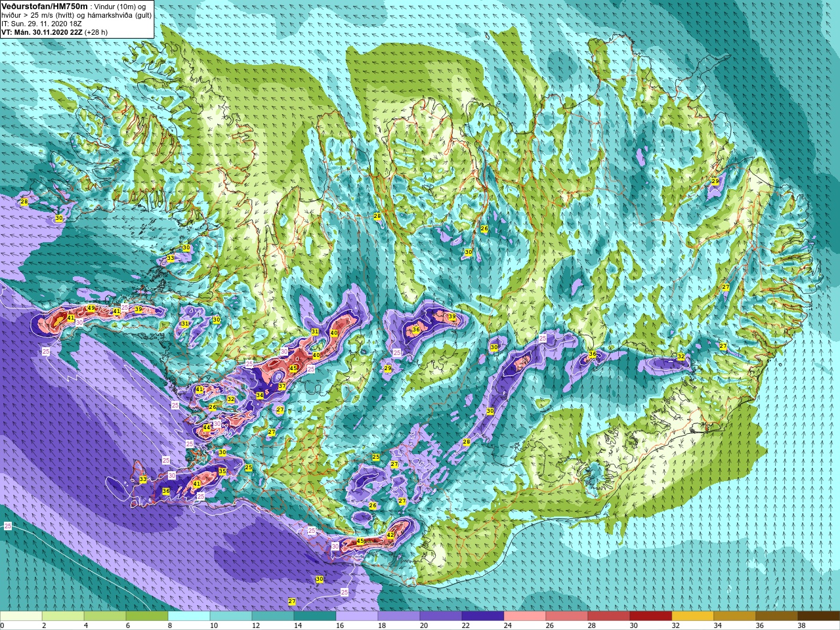
Task: Click the dark brown legend swatch above 38
Action: pos(819,616)
